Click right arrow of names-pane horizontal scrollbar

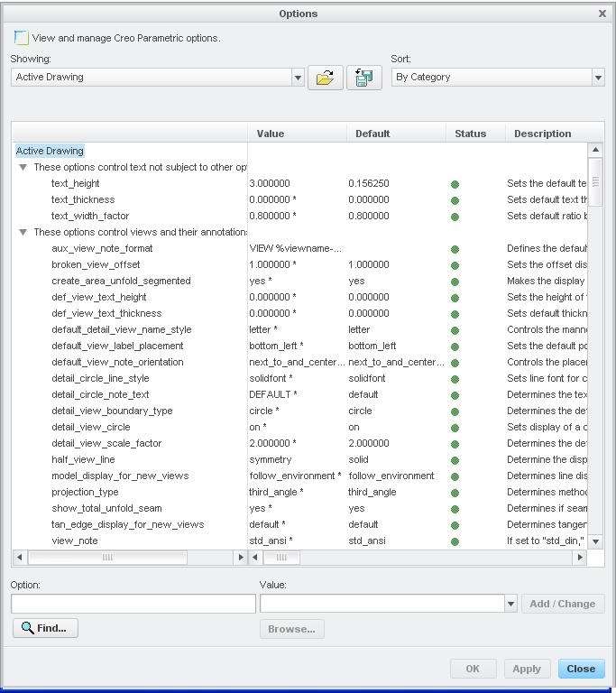tap(241, 558)
